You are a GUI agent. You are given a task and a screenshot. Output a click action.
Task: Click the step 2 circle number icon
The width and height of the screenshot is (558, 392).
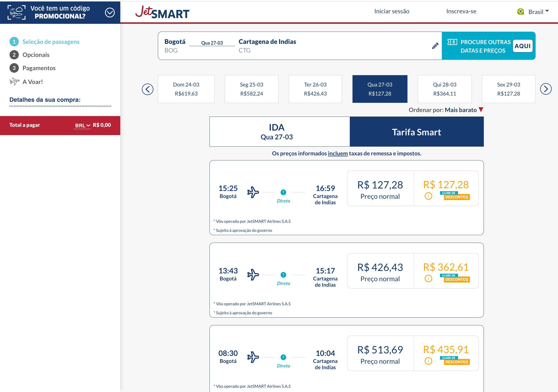(14, 55)
